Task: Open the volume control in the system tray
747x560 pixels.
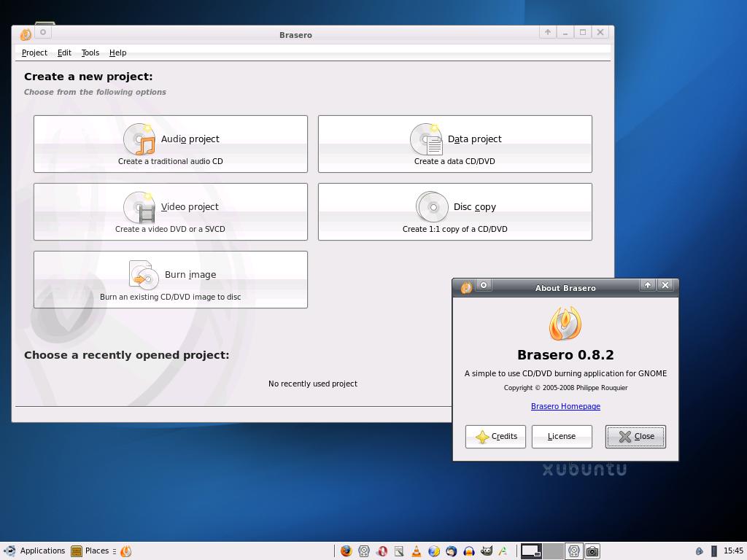Action: click(x=700, y=551)
